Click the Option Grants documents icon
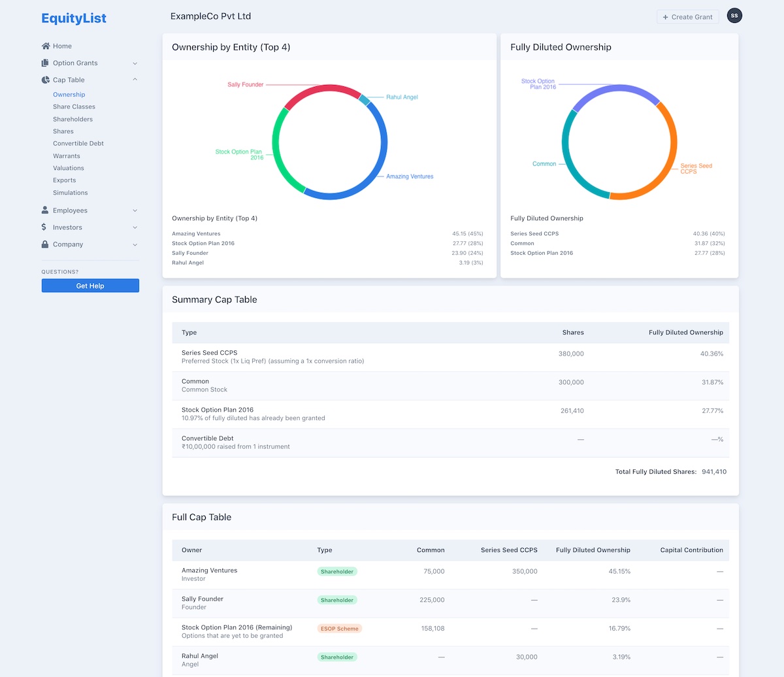The height and width of the screenshot is (677, 784). coord(45,63)
